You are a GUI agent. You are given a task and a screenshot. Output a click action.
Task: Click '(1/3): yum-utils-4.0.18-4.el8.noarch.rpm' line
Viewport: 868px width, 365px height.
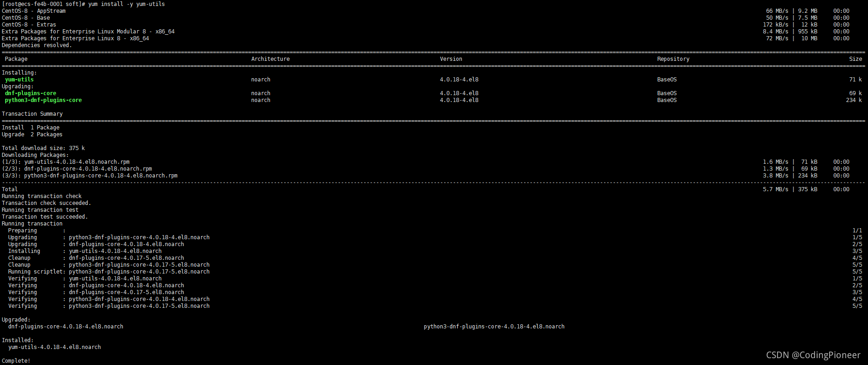coord(66,162)
